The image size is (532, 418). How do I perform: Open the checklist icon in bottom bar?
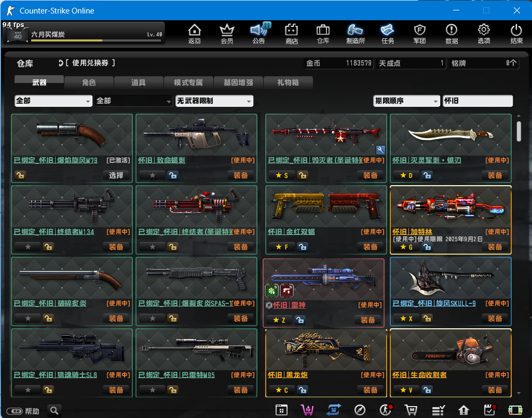438,410
